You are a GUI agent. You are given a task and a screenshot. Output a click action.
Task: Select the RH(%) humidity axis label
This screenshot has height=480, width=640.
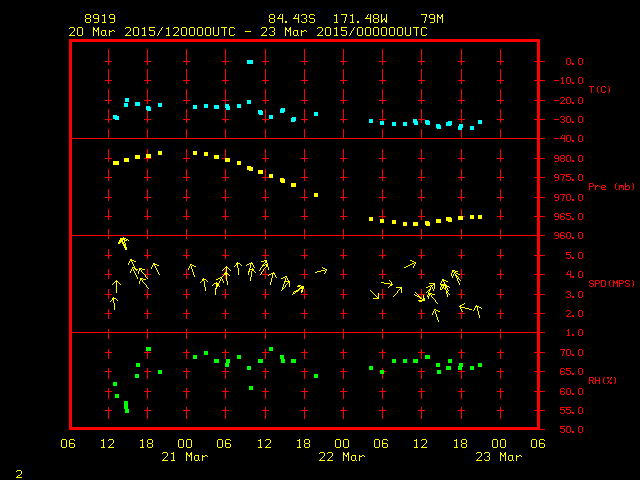[600, 381]
